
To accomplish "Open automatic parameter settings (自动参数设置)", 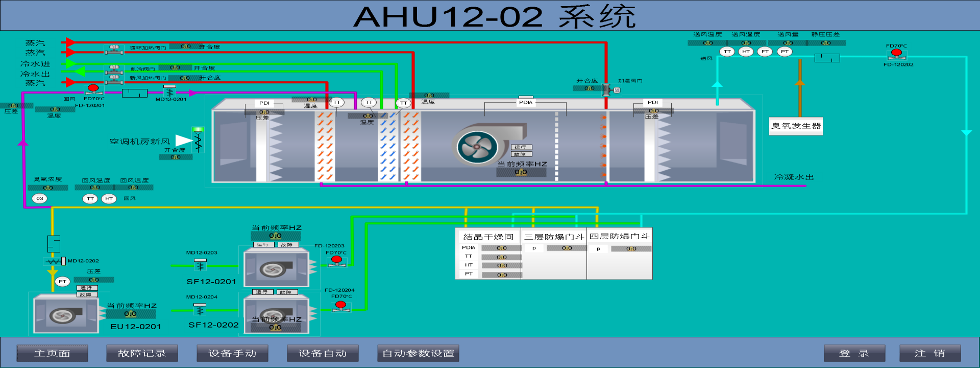I will pyautogui.click(x=418, y=353).
